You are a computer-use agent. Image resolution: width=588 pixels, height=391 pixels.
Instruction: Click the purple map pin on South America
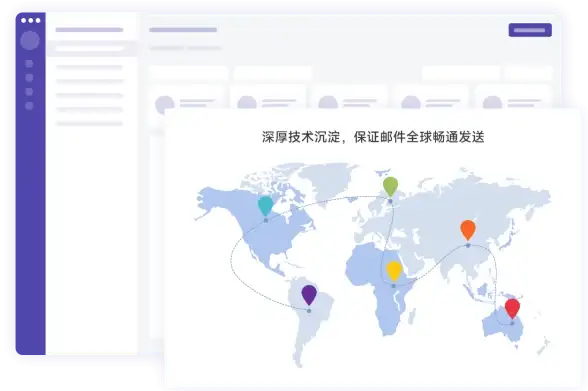(x=309, y=295)
